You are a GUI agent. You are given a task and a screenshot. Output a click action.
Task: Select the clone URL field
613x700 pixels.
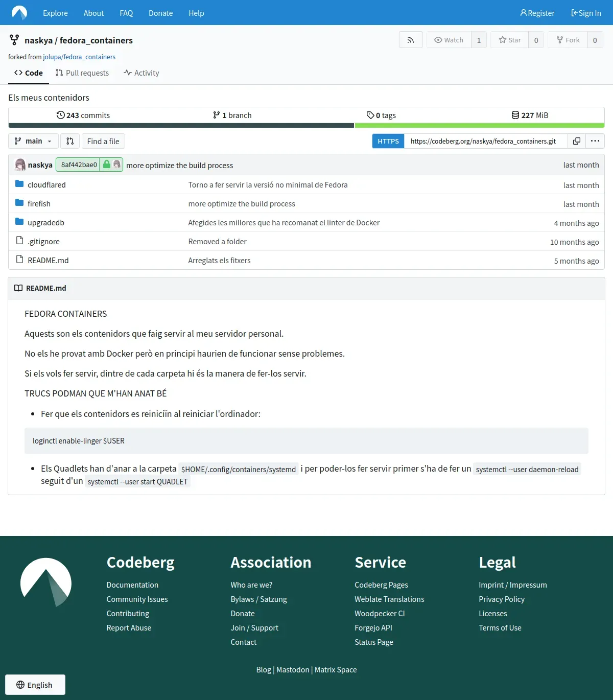tap(486, 141)
